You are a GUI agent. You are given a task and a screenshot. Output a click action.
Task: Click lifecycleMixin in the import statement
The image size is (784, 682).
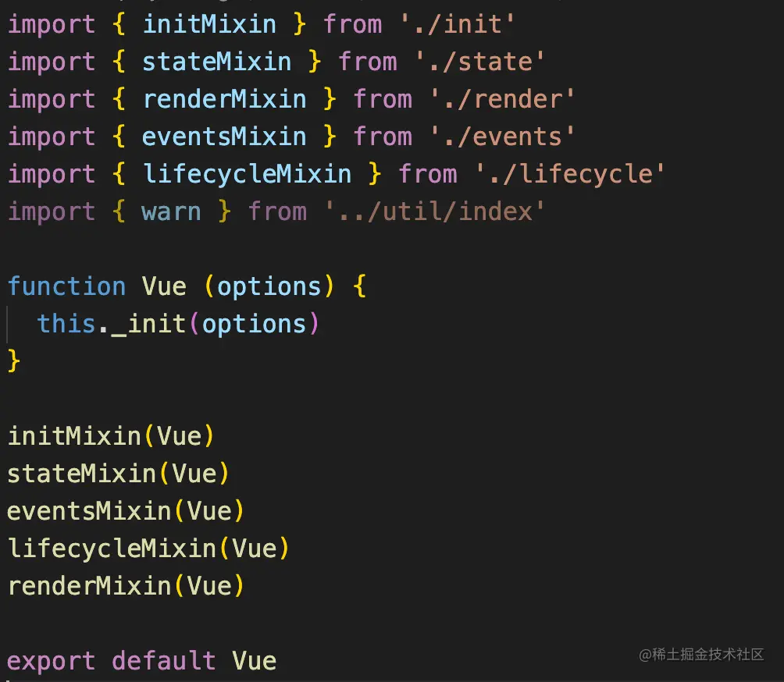click(246, 174)
